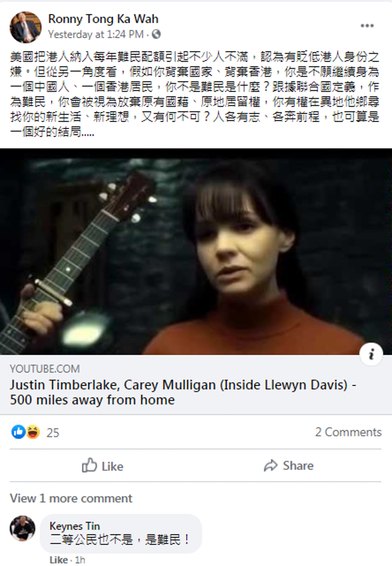Click Ronny Tong Ka Wah's profile picture
The width and height of the screenshot is (392, 566).
pos(25,27)
